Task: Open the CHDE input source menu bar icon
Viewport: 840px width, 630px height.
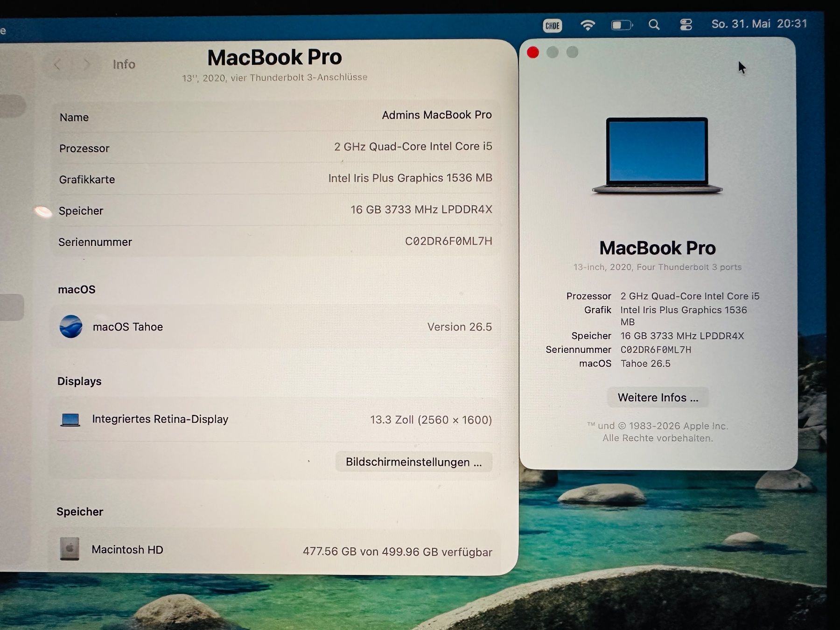Action: 552,26
